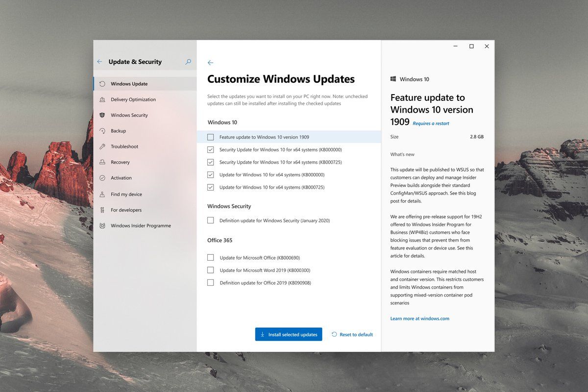Uncheck Security Update for x64 systems (KB000725)
The height and width of the screenshot is (392, 588).
[211, 162]
